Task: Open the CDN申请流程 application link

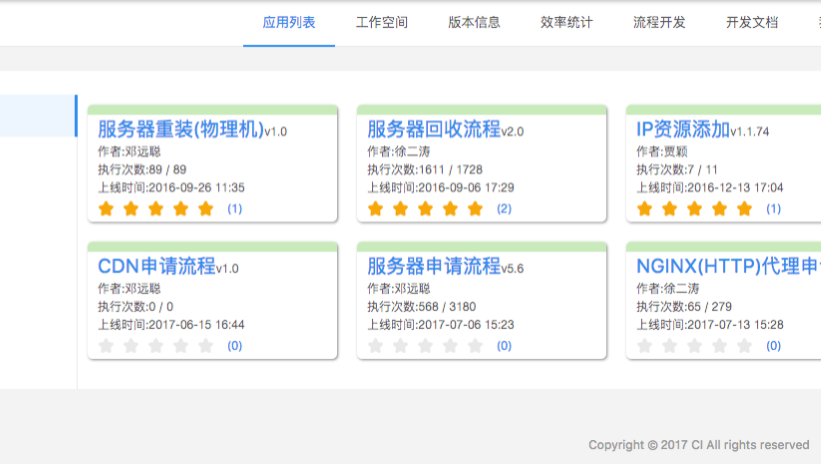Action: (157, 266)
